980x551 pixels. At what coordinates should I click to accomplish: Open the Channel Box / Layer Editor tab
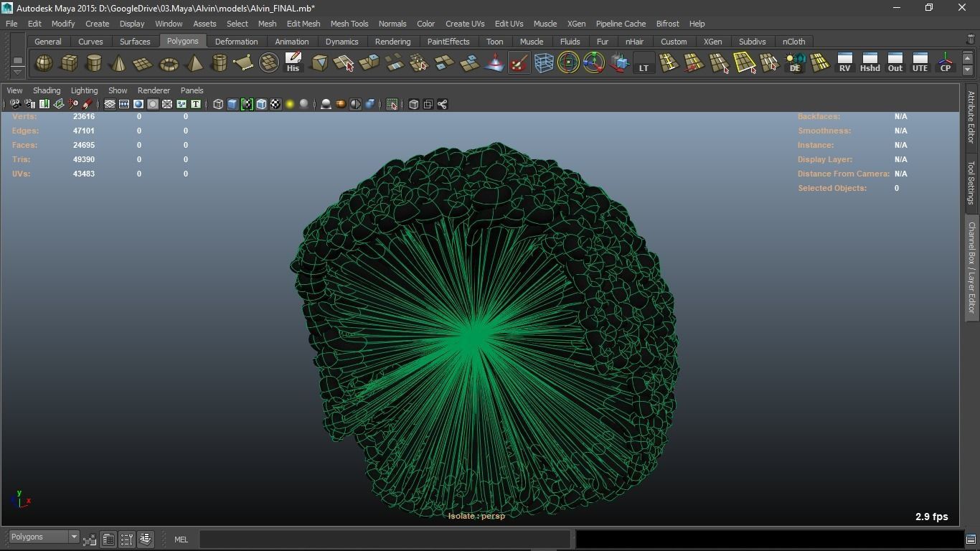(971, 267)
